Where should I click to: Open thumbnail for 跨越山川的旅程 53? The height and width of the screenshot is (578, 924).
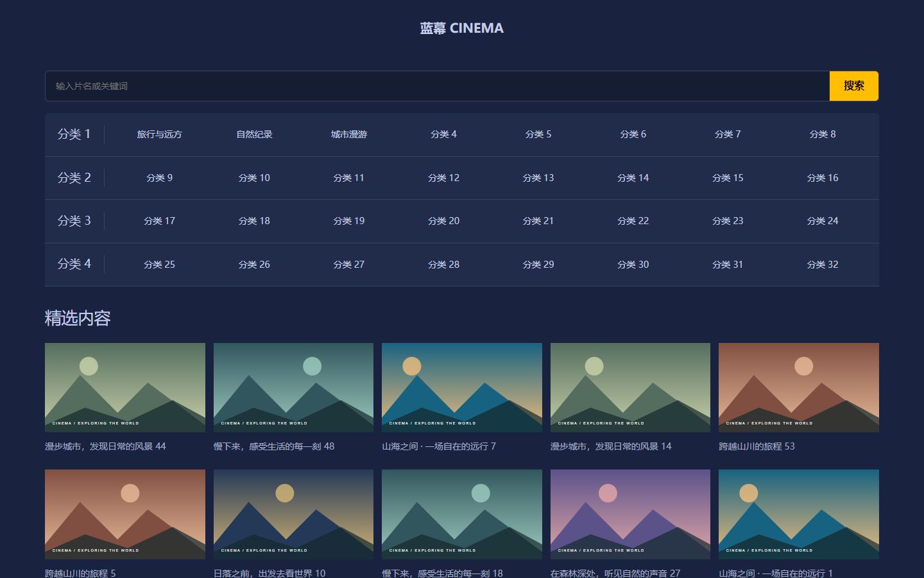click(799, 387)
